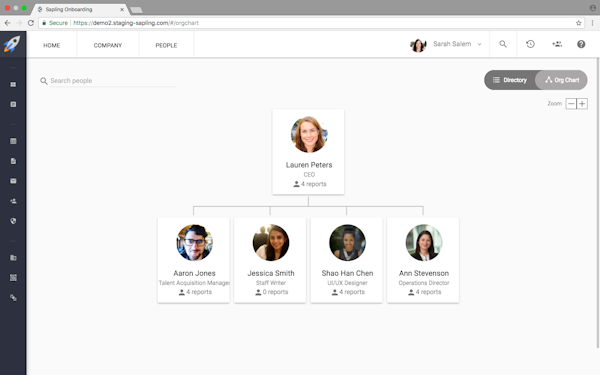Open Shao Han Chen's name link
This screenshot has height=375, width=600.
click(347, 273)
